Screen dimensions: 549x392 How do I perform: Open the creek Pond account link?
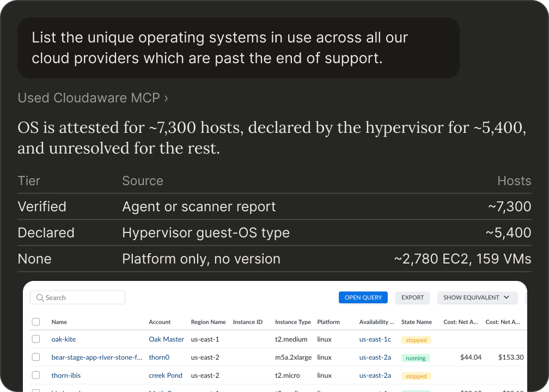(x=166, y=376)
